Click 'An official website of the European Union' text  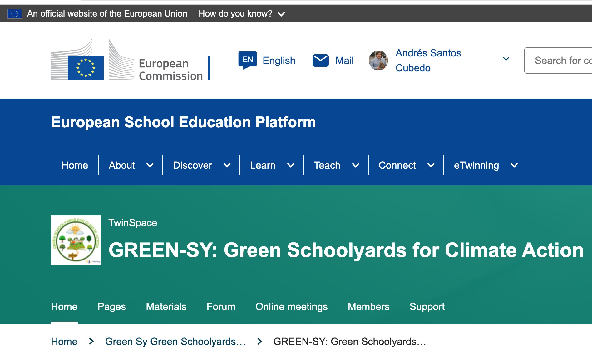[x=107, y=14]
